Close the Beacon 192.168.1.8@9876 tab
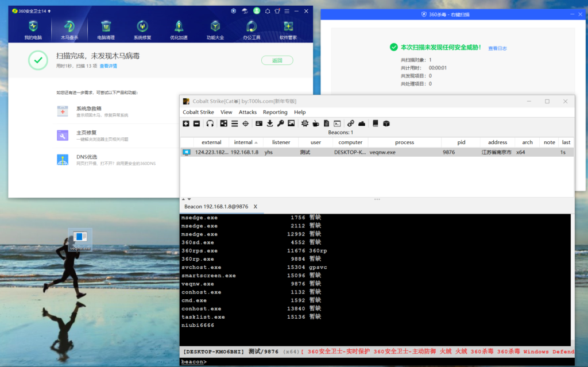The height and width of the screenshot is (367, 588). (256, 207)
